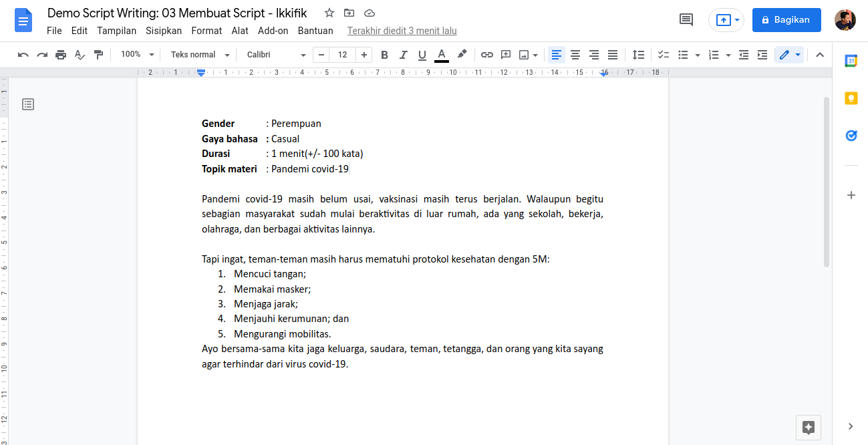Star this document
The image size is (868, 445).
pos(329,13)
